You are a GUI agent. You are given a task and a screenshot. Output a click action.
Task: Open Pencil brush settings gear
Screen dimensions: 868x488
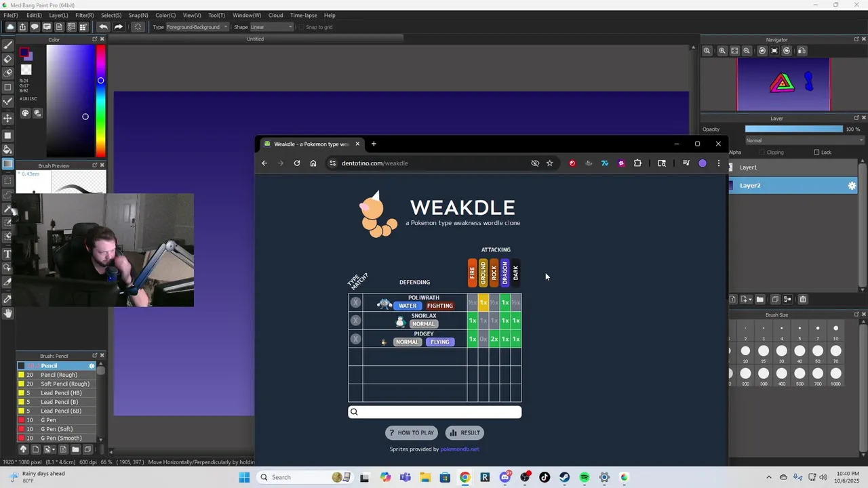pos(92,366)
